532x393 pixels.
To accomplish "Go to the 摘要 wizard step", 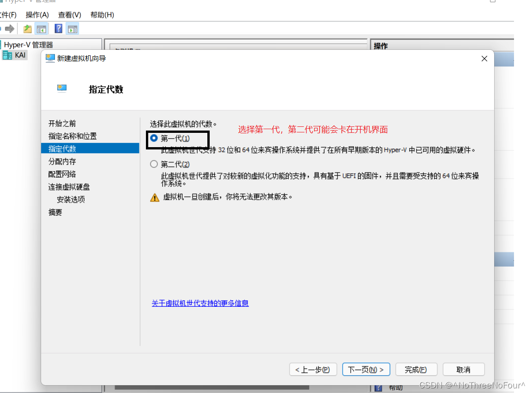I will [55, 213].
